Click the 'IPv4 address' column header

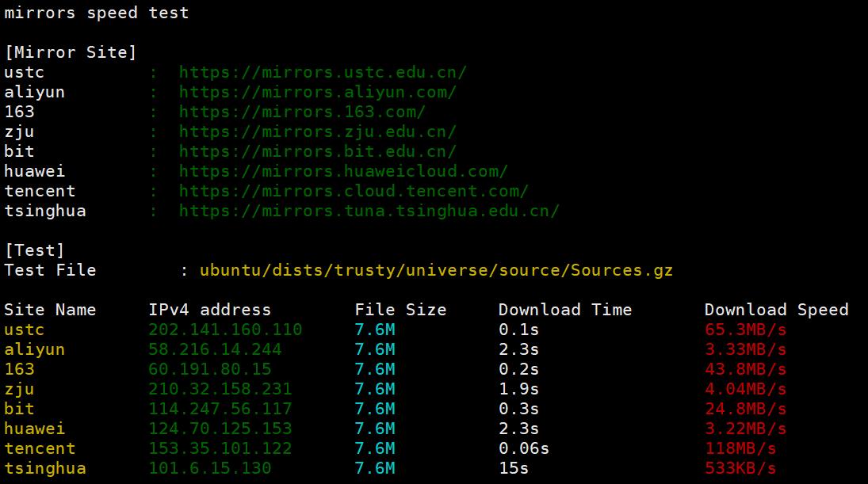[x=210, y=310]
